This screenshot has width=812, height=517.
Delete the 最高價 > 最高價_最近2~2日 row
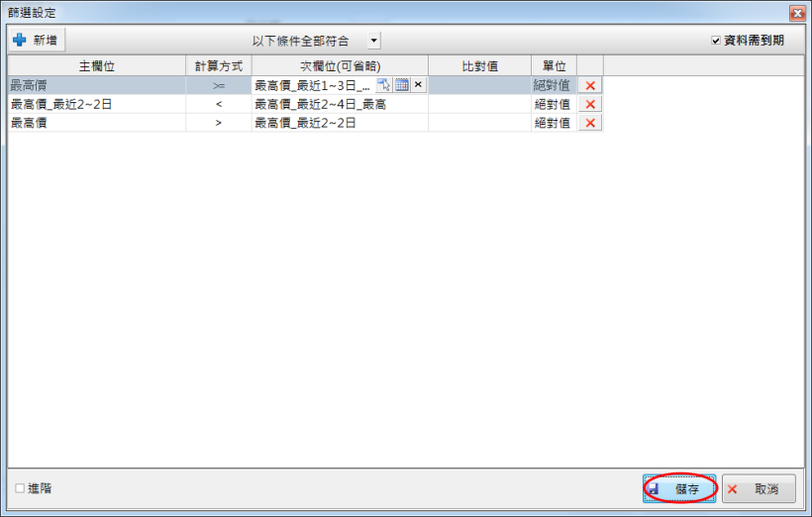590,123
